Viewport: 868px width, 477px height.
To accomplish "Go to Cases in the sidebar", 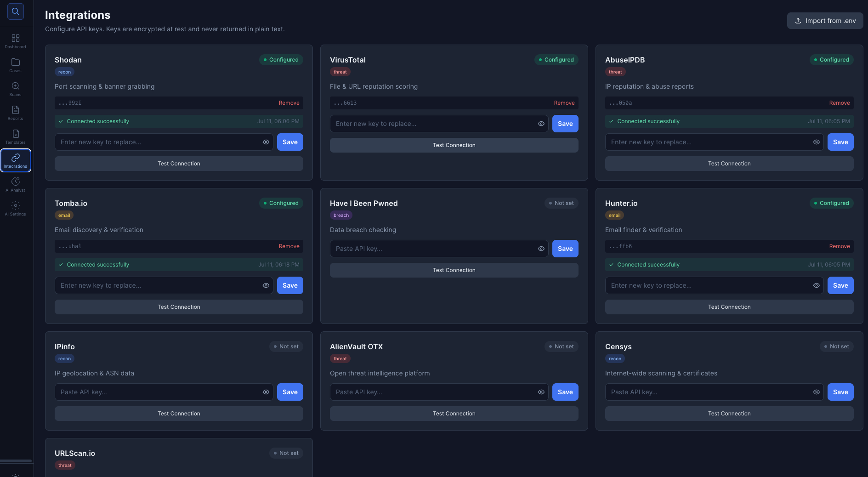I will pyautogui.click(x=16, y=65).
